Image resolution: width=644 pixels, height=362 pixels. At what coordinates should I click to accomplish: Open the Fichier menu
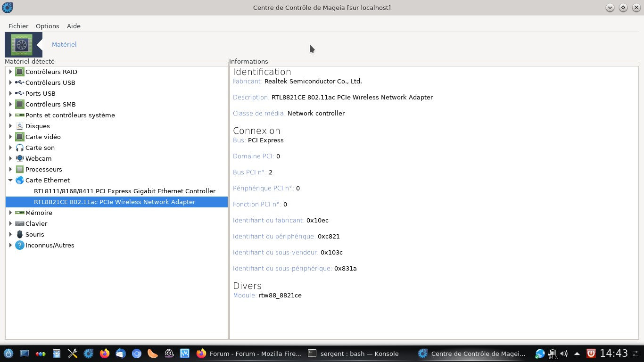coord(18,26)
